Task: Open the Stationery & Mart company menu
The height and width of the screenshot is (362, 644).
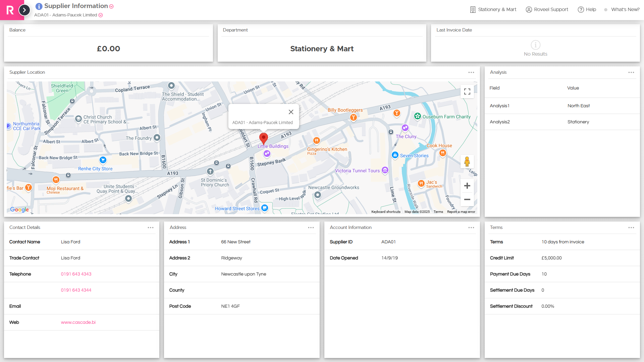Action: (493, 9)
